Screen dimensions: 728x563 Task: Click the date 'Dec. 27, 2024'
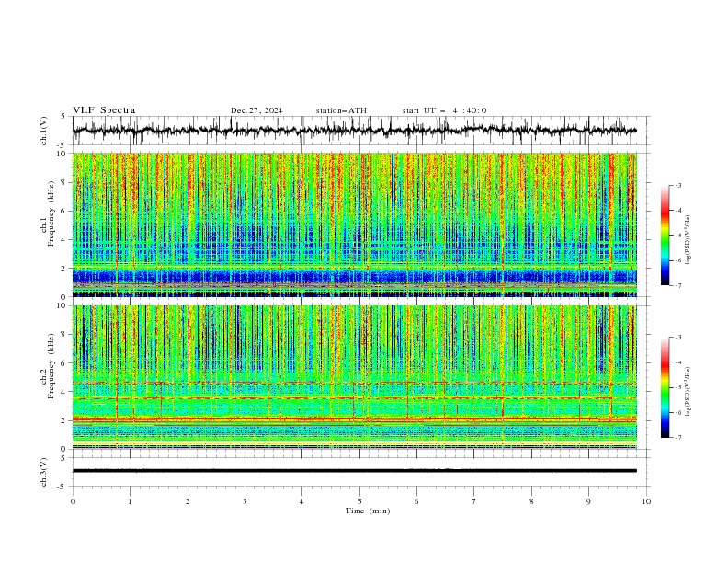[x=256, y=110]
